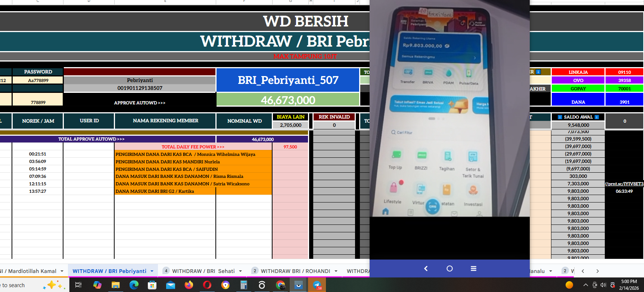Select password cell Aa778899

tap(38, 80)
